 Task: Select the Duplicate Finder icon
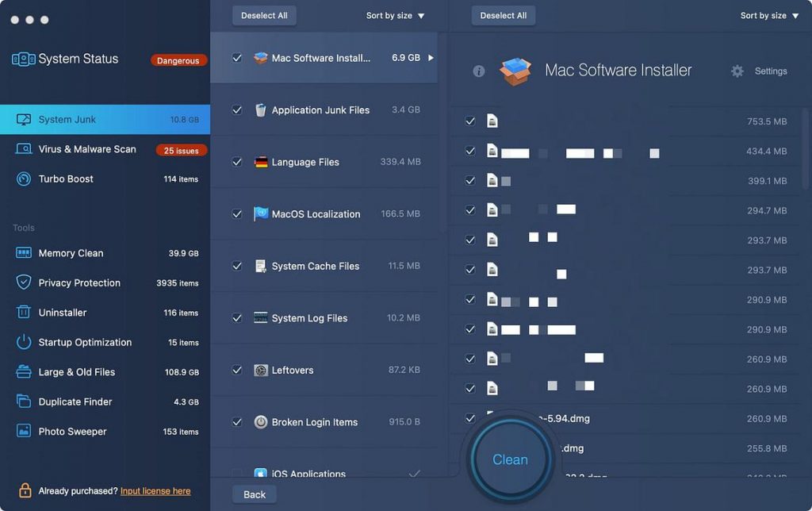[x=24, y=401]
